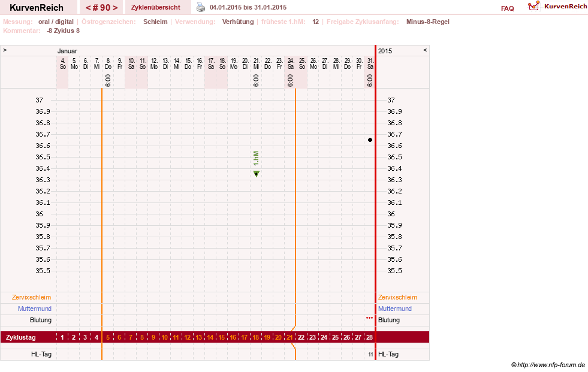Image resolution: width=588 pixels, height=372 pixels.
Task: Click the früheste 1.hM value 12
Action: (x=315, y=22)
